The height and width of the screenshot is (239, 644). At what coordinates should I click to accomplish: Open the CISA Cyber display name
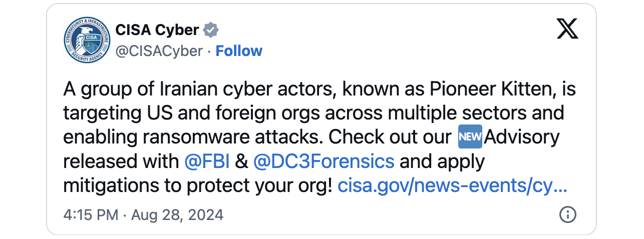157,30
